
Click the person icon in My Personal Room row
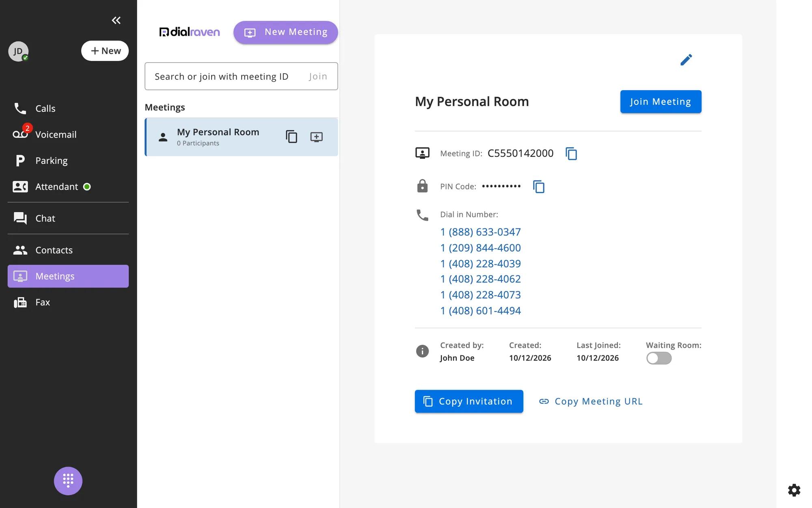(x=163, y=137)
